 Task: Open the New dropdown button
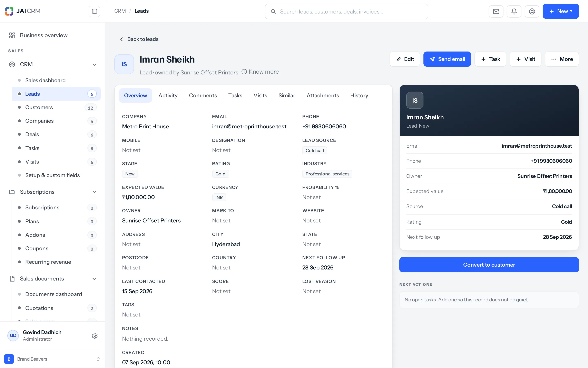pyautogui.click(x=561, y=11)
